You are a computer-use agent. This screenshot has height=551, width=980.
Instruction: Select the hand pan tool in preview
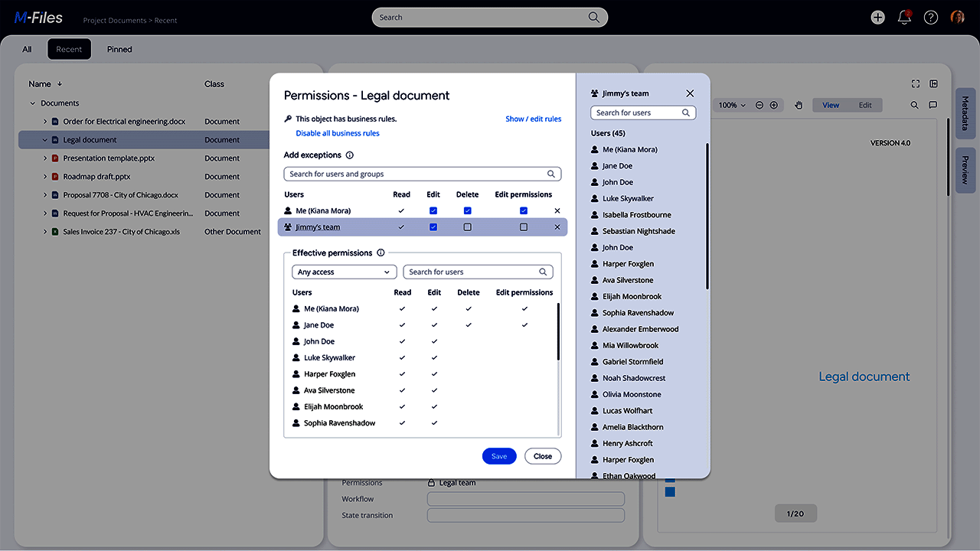[798, 106]
